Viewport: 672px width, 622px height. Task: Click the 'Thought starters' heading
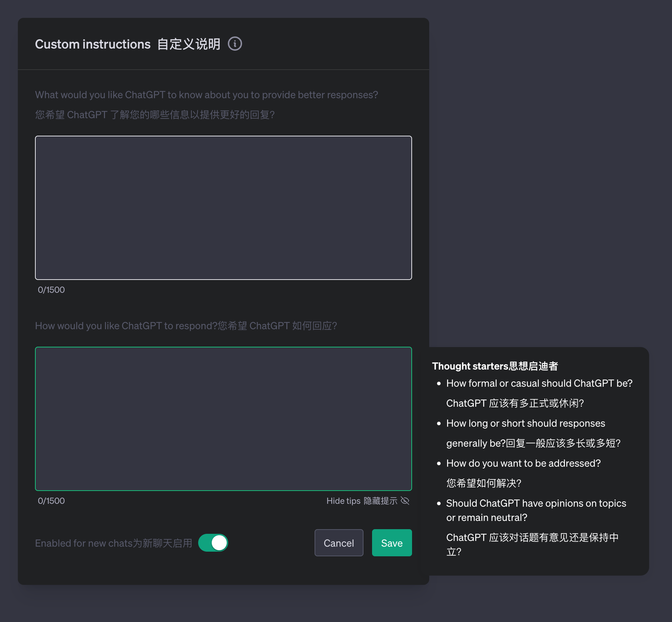coord(495,366)
